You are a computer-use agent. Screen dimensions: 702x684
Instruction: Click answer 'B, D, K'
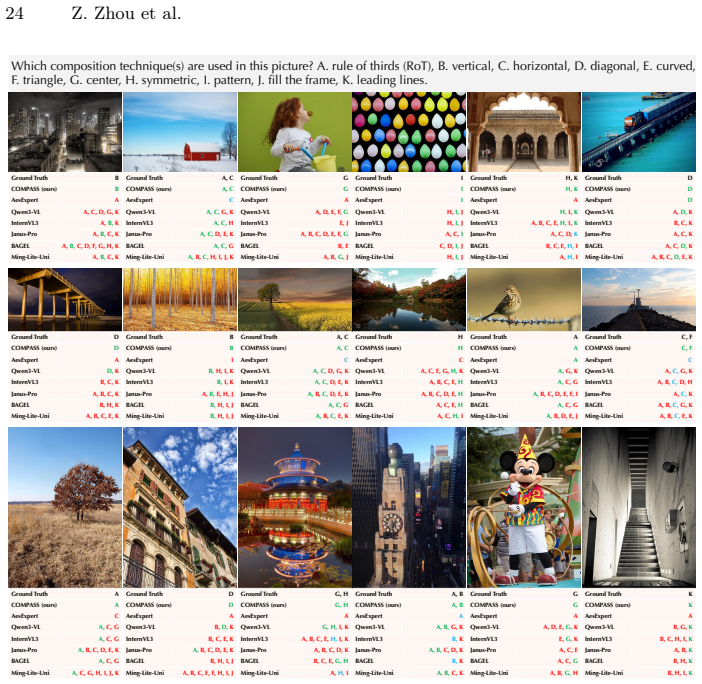[224, 627]
